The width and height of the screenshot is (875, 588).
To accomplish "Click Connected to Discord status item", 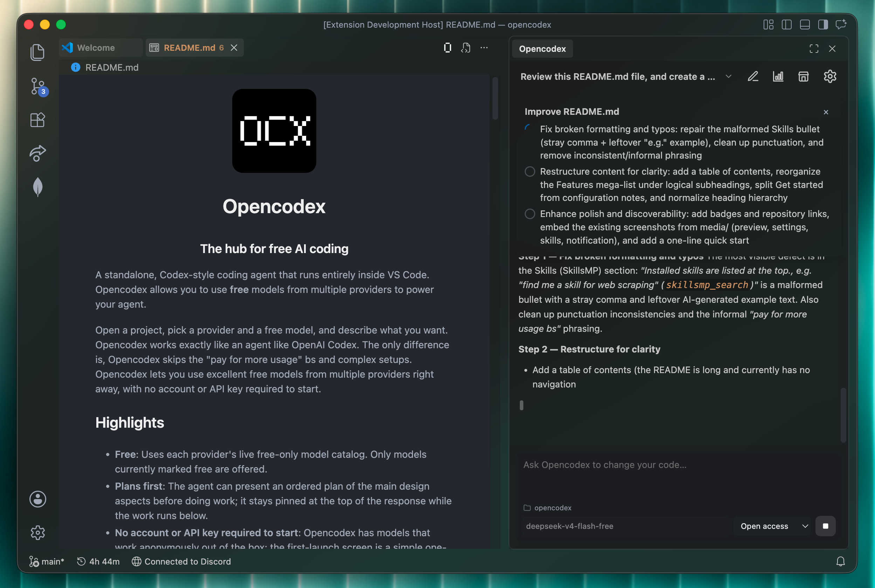I will [181, 561].
